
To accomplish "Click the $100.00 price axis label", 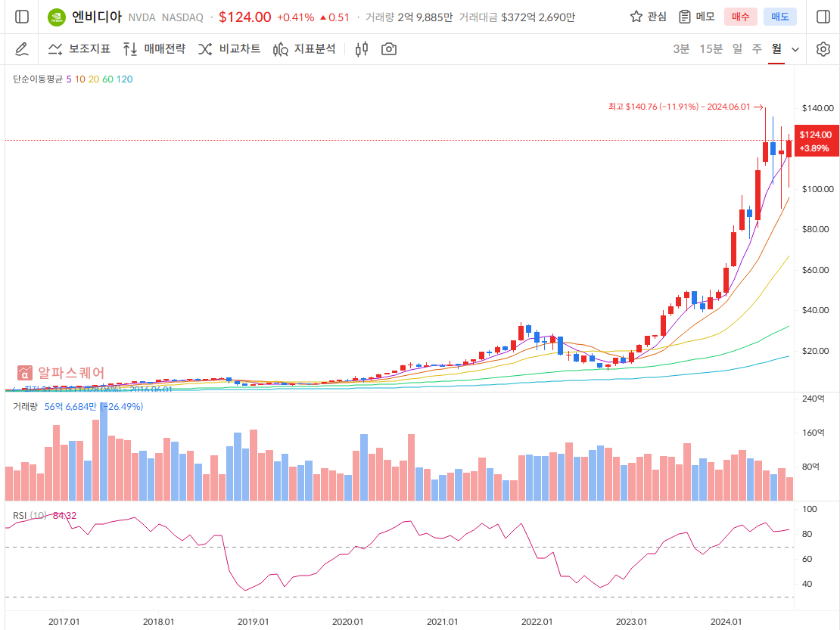I will (817, 189).
